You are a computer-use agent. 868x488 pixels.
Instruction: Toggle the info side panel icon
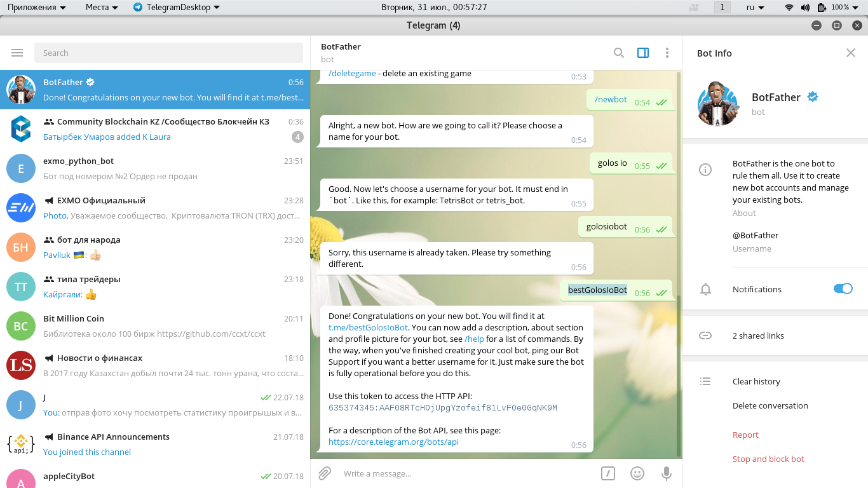[643, 53]
